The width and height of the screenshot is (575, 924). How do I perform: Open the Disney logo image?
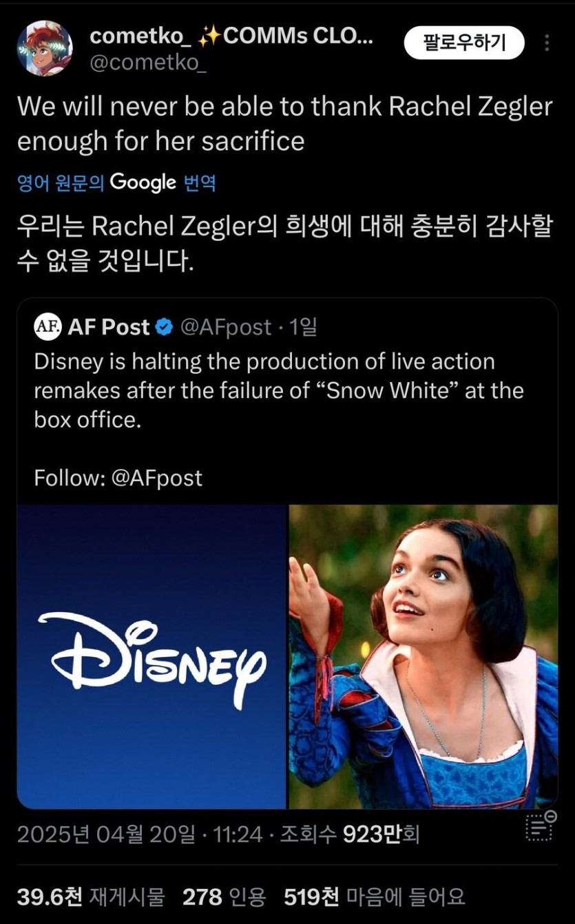tap(151, 656)
